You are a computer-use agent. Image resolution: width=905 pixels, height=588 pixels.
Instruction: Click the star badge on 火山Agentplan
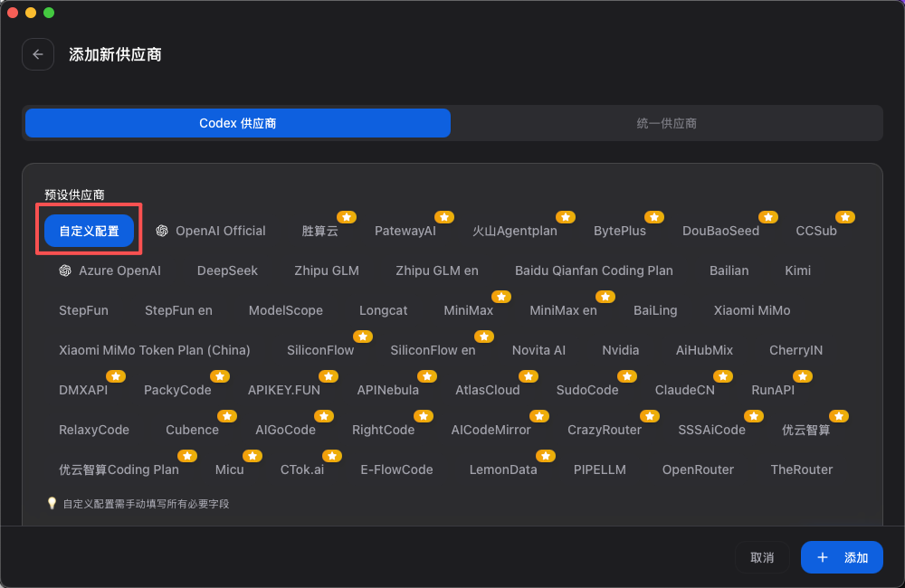[566, 217]
